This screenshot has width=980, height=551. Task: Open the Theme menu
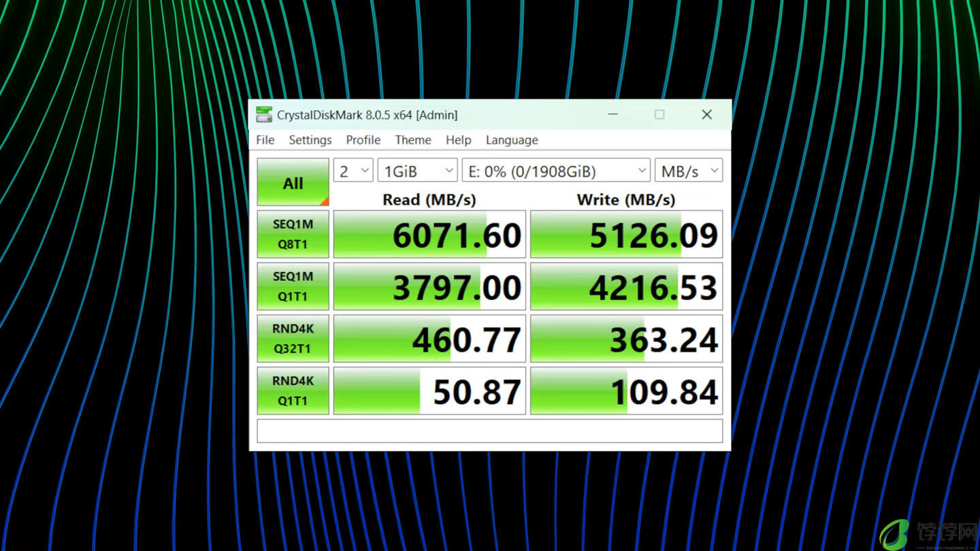[x=413, y=140]
